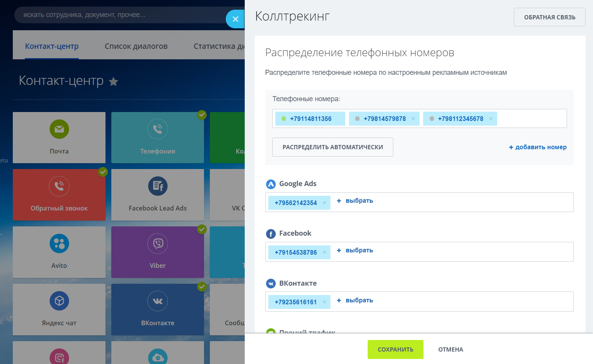Remove +79154538786 from Facebook

coord(324,252)
